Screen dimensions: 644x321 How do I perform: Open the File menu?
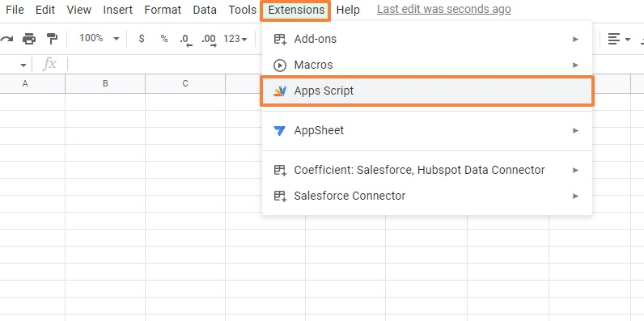coord(15,10)
